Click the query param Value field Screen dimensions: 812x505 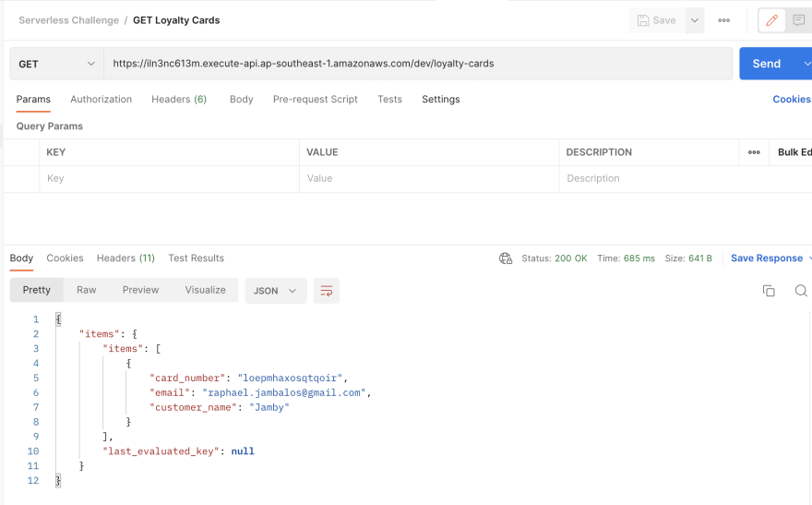coord(429,178)
